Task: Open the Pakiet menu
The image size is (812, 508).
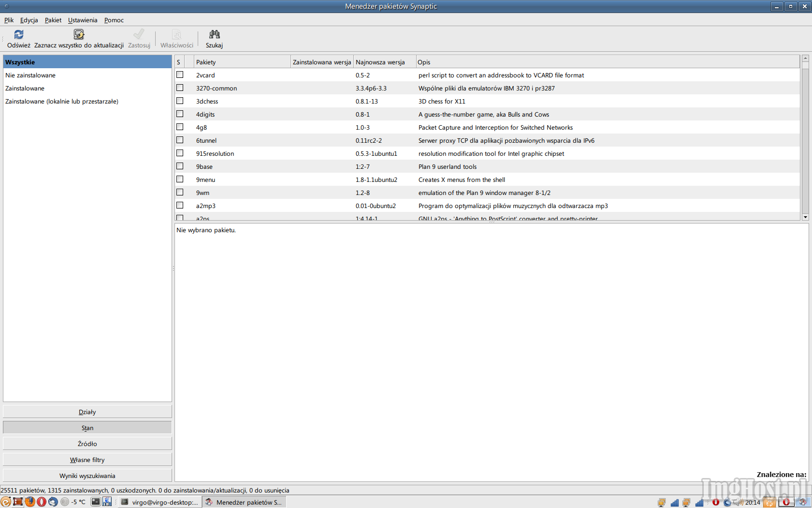Action: coord(53,20)
